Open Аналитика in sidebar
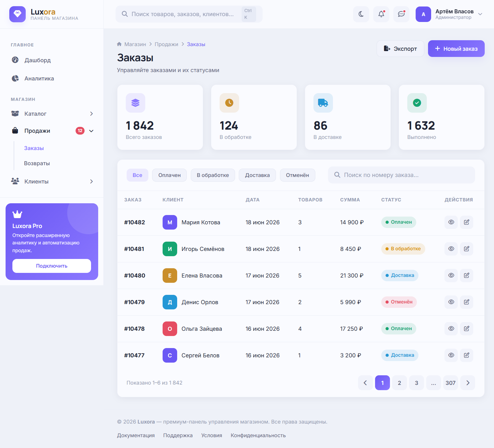The width and height of the screenshot is (494, 448). coord(52,79)
